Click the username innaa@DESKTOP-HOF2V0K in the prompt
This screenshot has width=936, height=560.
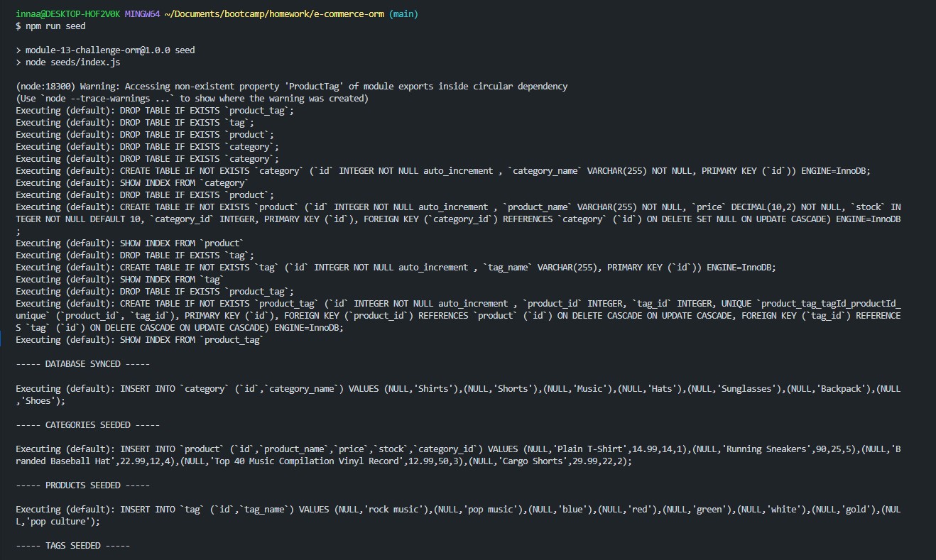click(67, 14)
